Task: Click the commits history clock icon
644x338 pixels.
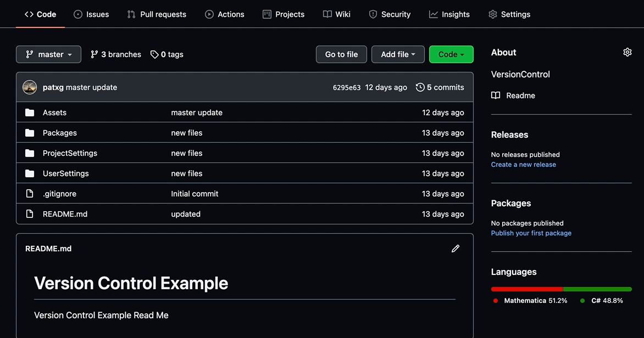Action: coord(420,87)
